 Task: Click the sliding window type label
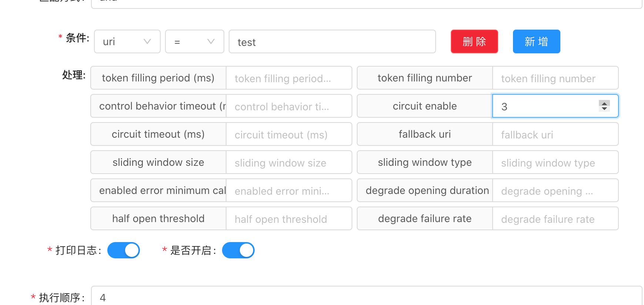coord(425,162)
